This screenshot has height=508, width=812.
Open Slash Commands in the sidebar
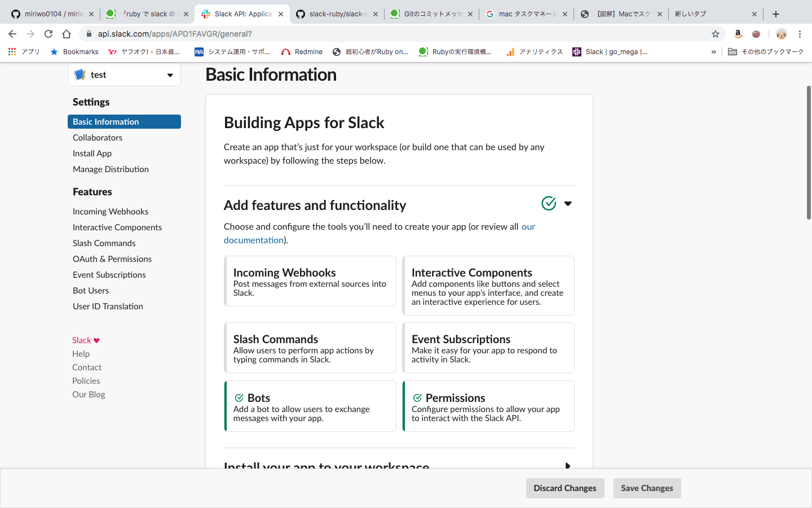click(x=104, y=243)
